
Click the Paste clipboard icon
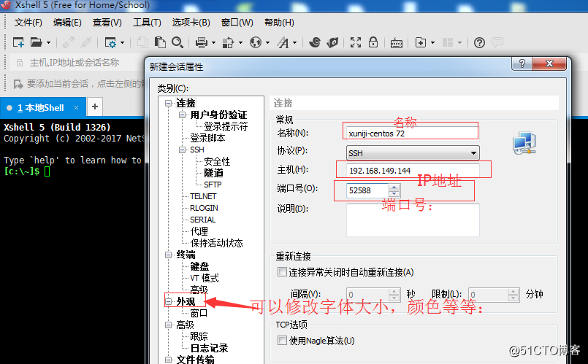tap(160, 43)
